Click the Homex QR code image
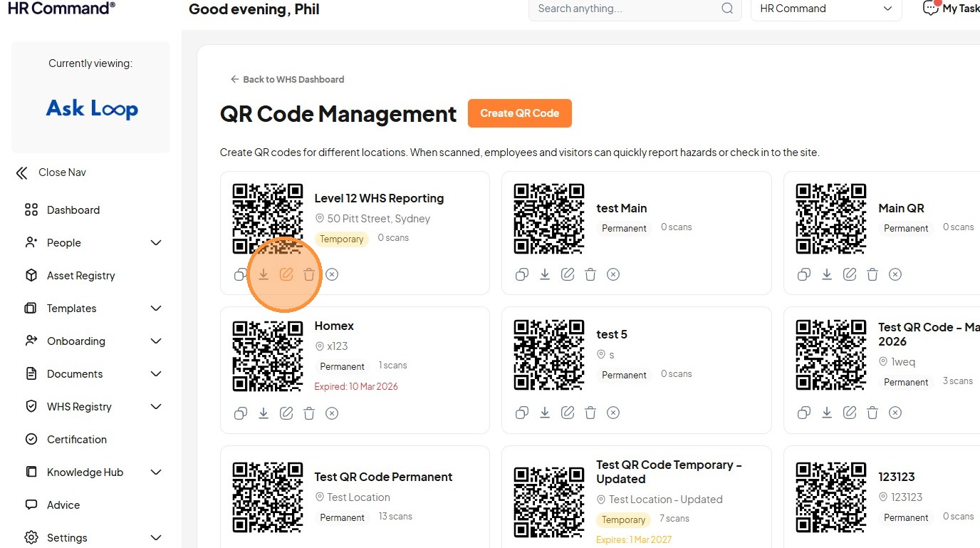Screen dimensions: 980x548 point(268,356)
